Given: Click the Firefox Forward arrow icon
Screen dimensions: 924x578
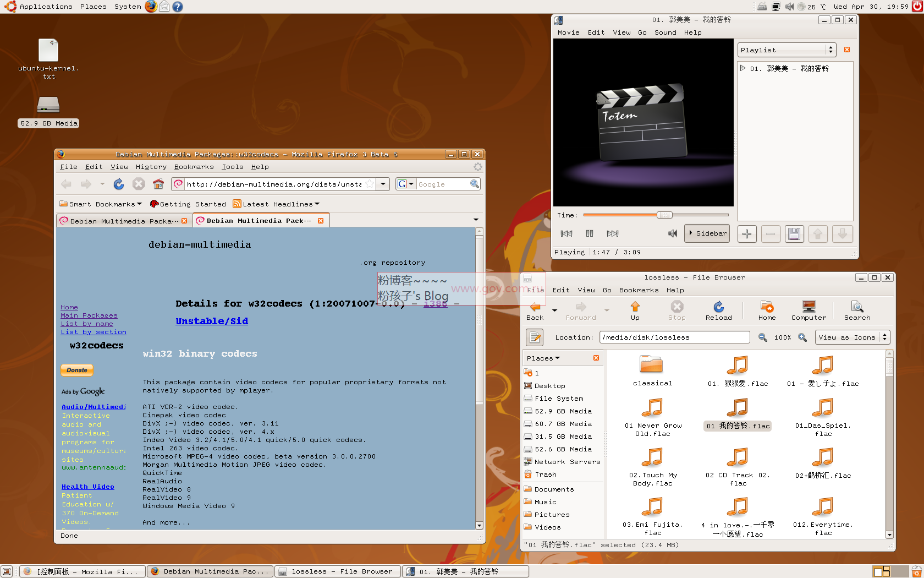Looking at the screenshot, I should pos(86,184).
